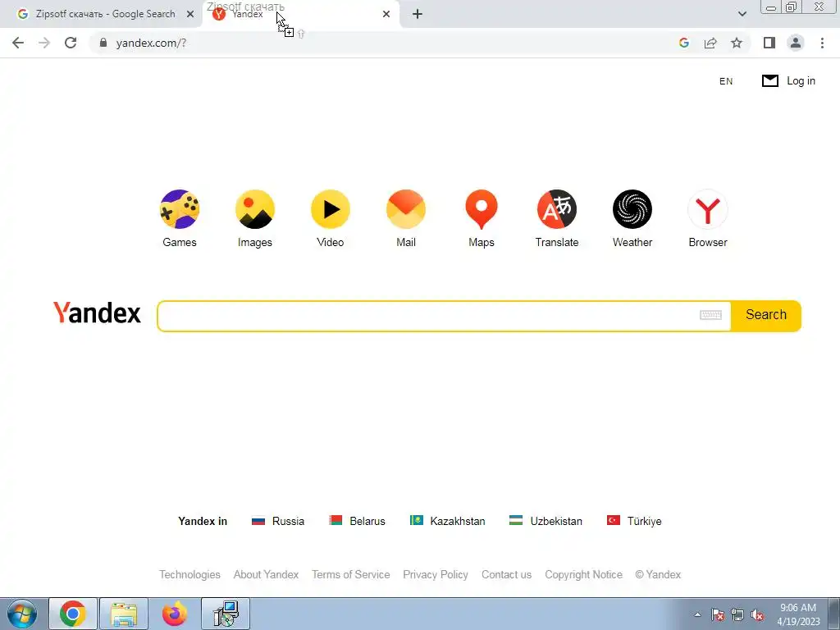Click the virtual keyboard icon in search box
Viewport: 840px width, 630px height.
pyautogui.click(x=711, y=315)
